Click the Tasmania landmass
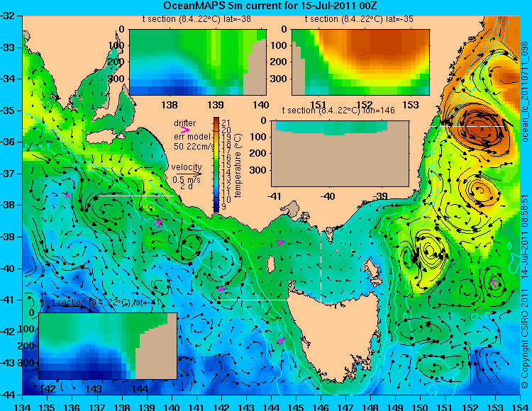This screenshot has width=532, height=411. (334, 334)
